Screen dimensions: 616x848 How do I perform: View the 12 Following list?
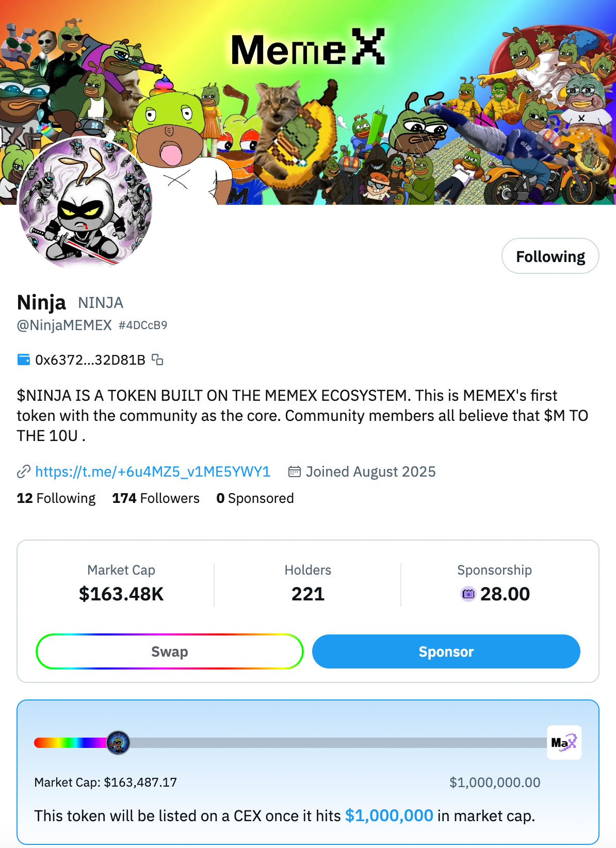tap(56, 498)
